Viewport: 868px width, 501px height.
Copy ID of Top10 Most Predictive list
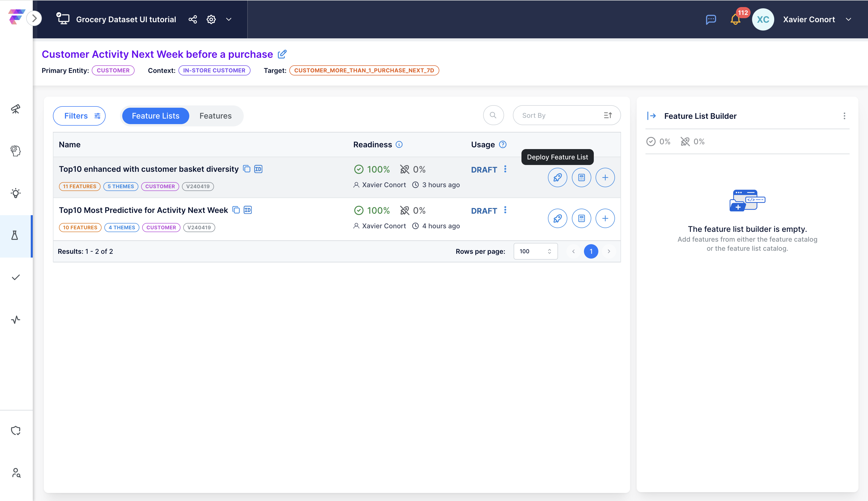pyautogui.click(x=247, y=210)
